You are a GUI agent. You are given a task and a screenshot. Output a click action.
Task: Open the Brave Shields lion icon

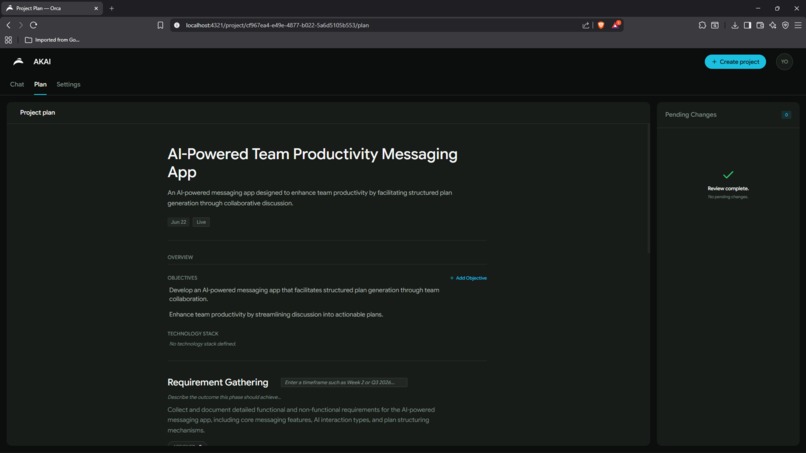pyautogui.click(x=601, y=25)
